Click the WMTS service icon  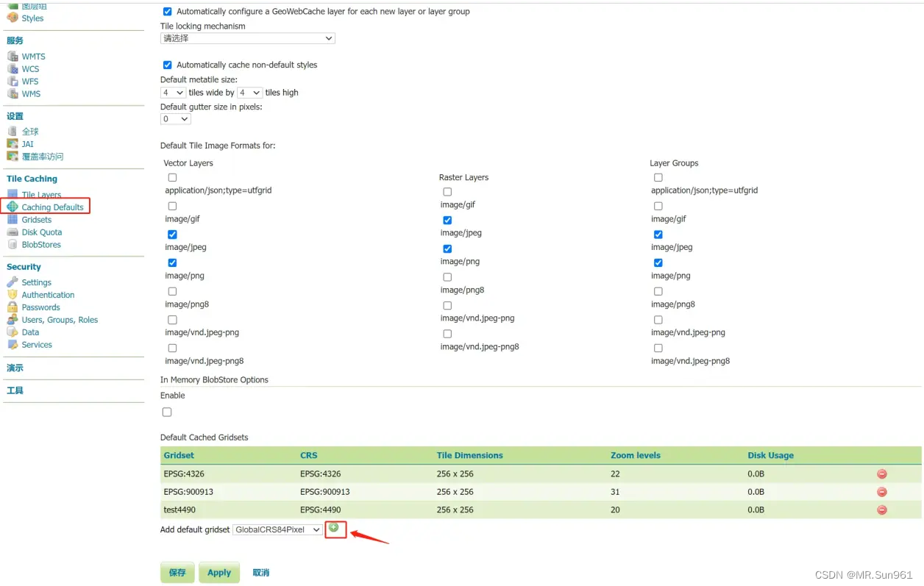(13, 56)
